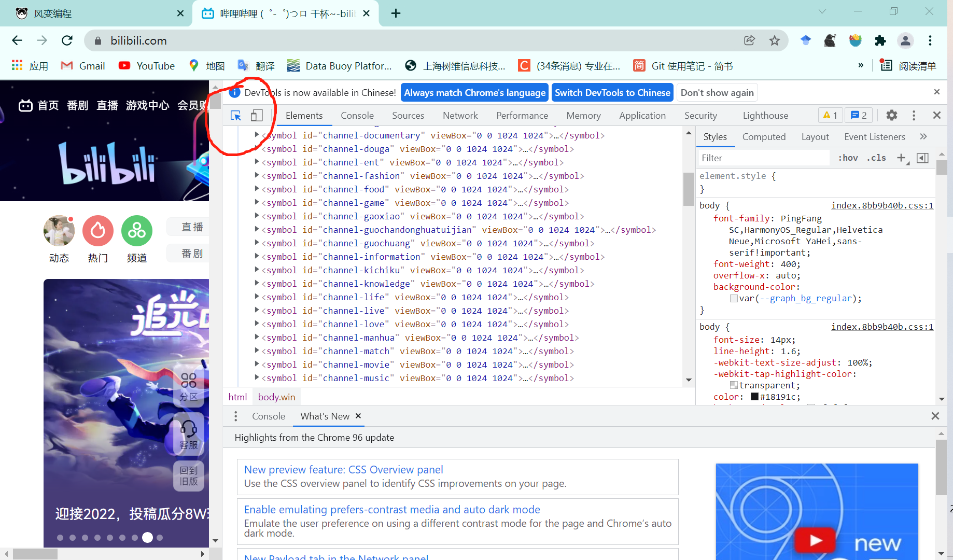Click the bilibili hot (热门) flame icon
953x560 pixels.
(98, 231)
